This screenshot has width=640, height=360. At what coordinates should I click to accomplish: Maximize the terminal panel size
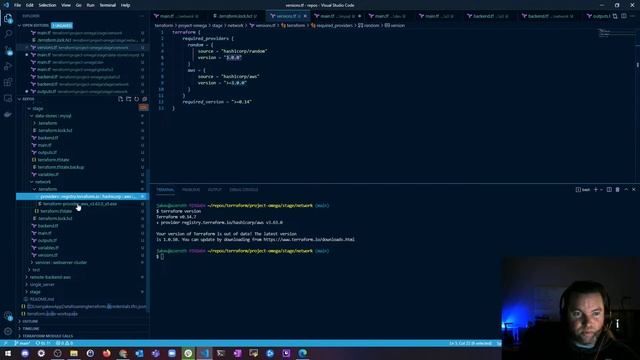[626, 190]
